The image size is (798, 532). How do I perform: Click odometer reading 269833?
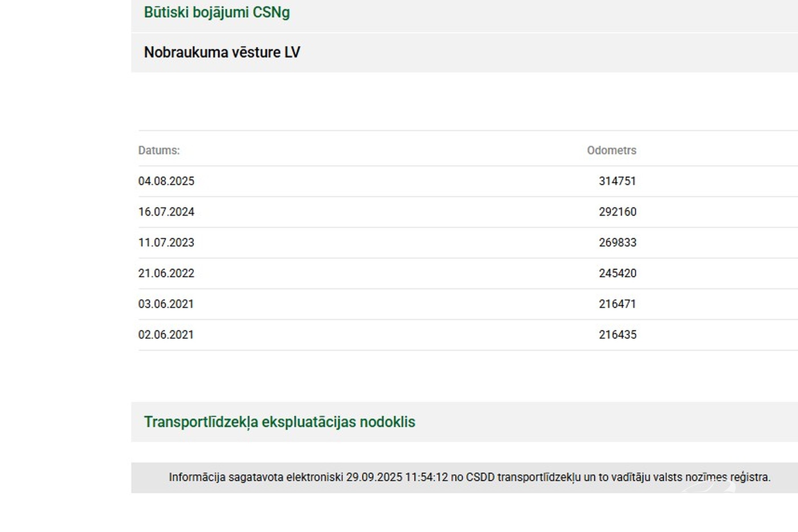(x=617, y=242)
